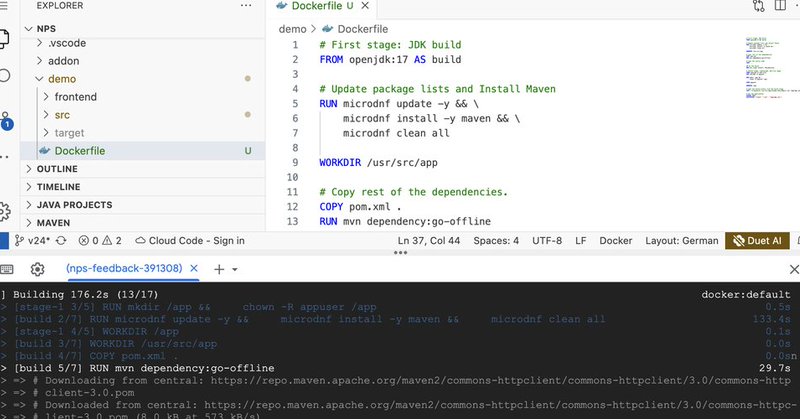Close the Cloud Shell terminal panel
Image resolution: width=800 pixels, height=419 pixels.
(x=794, y=269)
